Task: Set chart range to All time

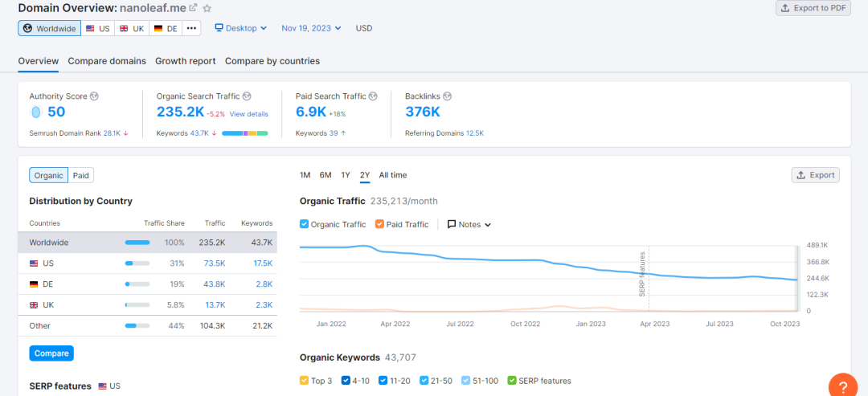Action: pos(393,175)
